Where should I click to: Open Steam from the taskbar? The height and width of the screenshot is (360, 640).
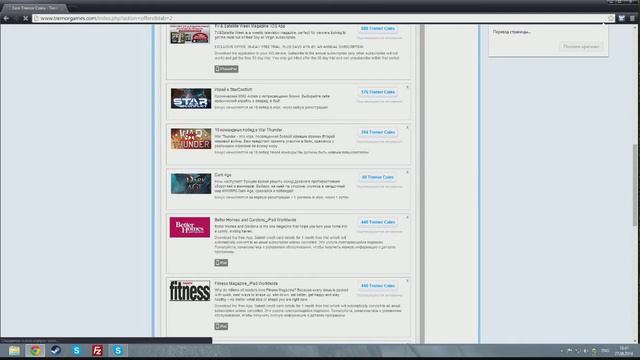[56, 351]
